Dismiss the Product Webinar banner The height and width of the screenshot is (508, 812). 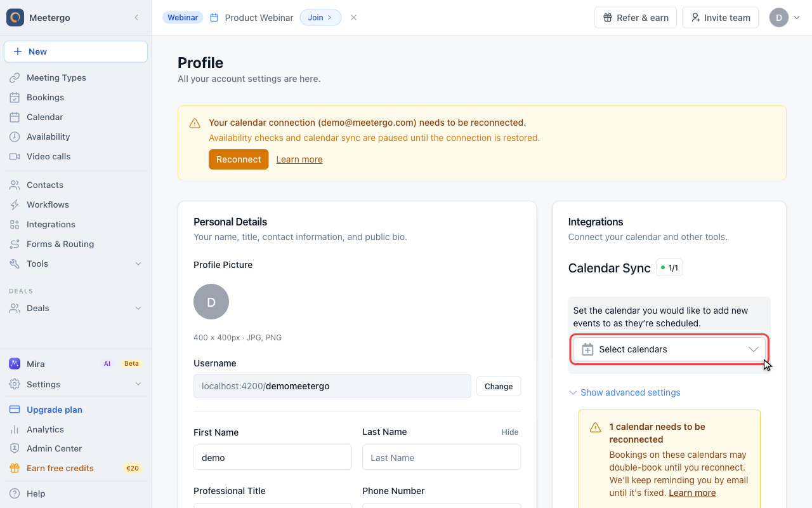[x=353, y=18]
